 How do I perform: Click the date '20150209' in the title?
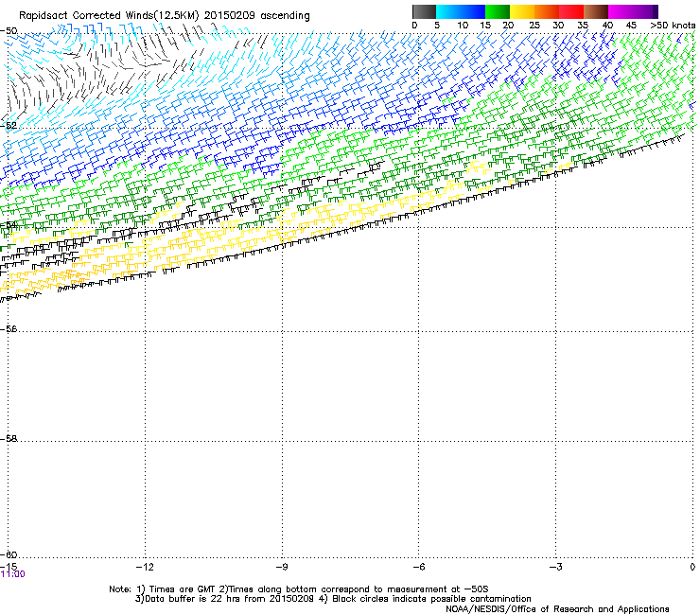[x=230, y=15]
